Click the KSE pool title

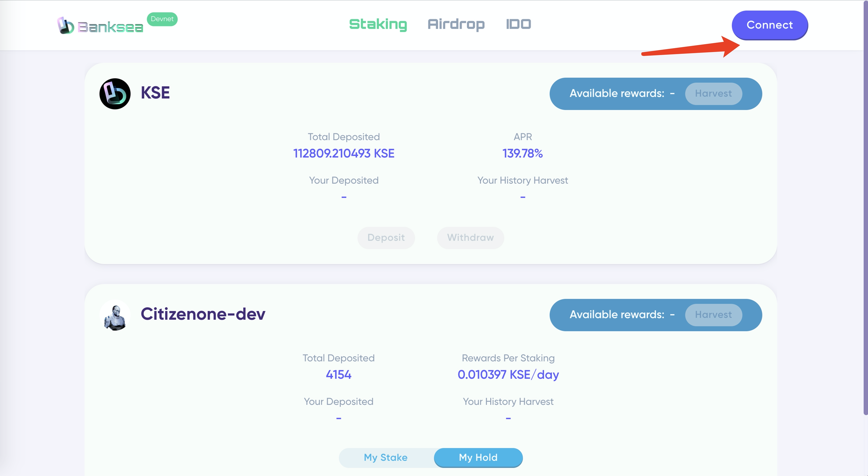coord(155,93)
